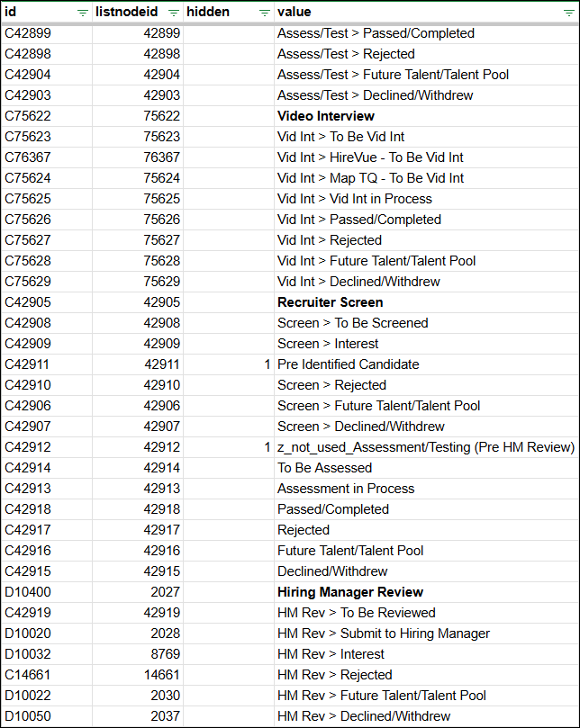Click listnodeid cell 14661
The width and height of the screenshot is (580, 728).
pyautogui.click(x=161, y=675)
